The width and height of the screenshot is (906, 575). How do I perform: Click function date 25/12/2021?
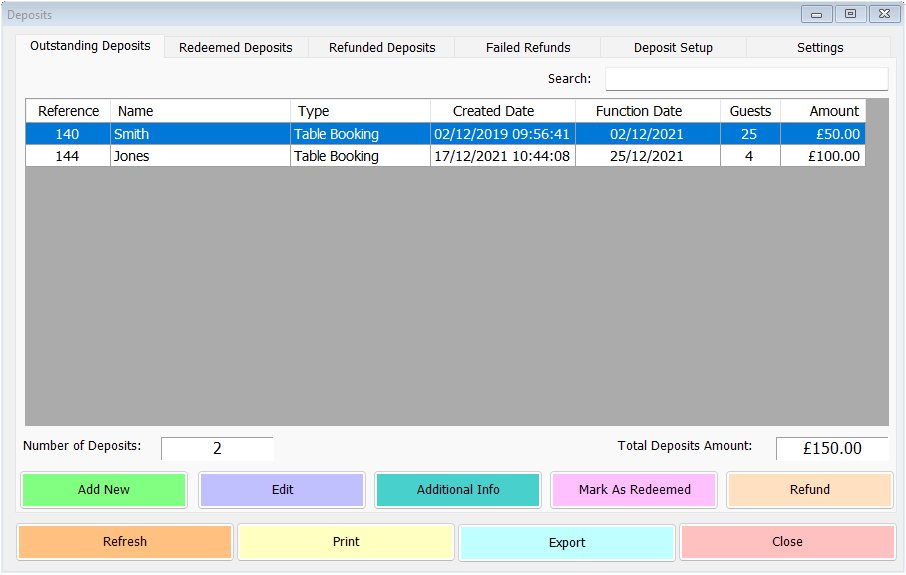(648, 156)
